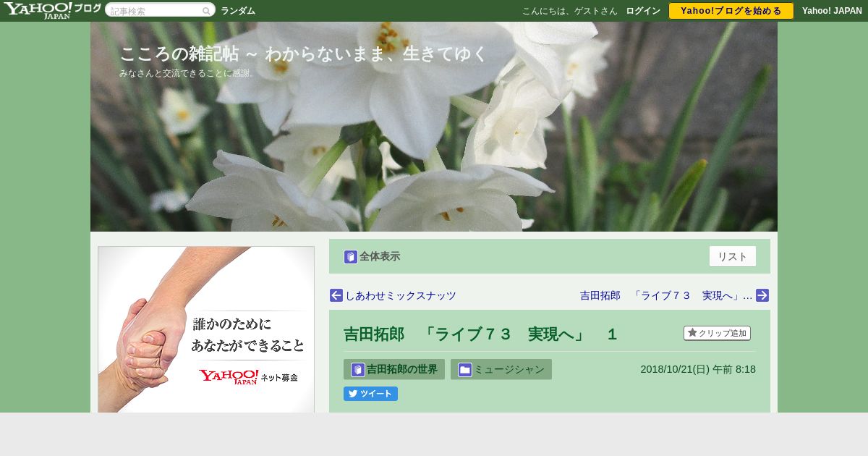Click the blog title こころの雑記帖
The height and width of the screenshot is (456, 868).
pyautogui.click(x=304, y=54)
